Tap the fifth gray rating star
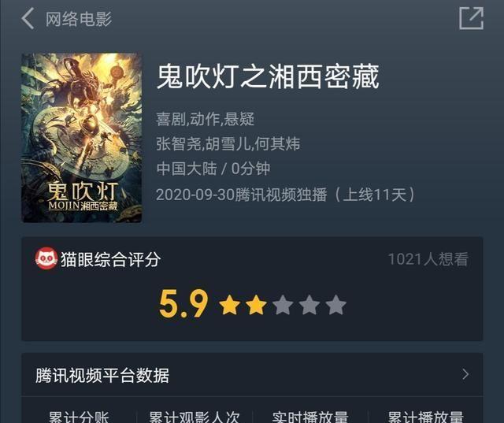 pos(336,305)
